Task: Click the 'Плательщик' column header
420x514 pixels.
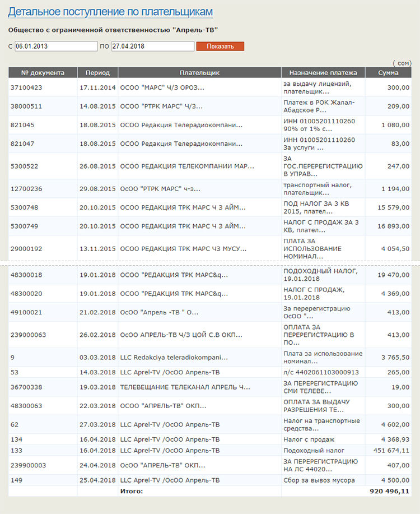Action: 199,73
